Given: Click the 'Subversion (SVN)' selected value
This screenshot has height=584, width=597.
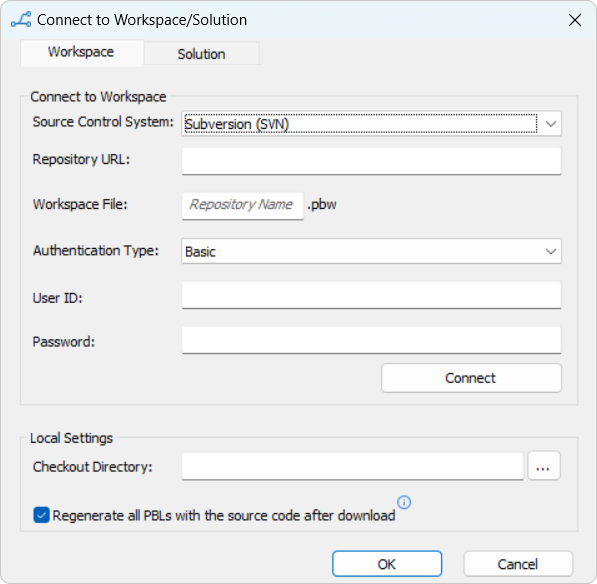Looking at the screenshot, I should tap(237, 124).
